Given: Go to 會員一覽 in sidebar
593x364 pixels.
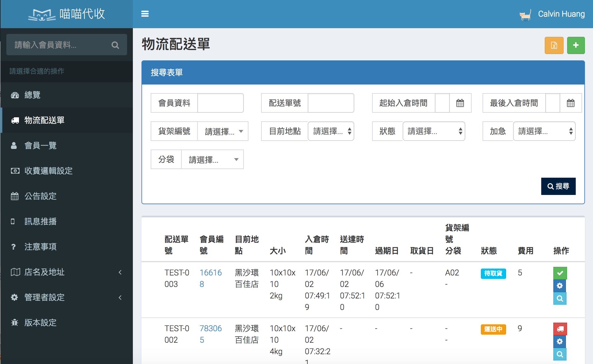Looking at the screenshot, I should pos(41,145).
